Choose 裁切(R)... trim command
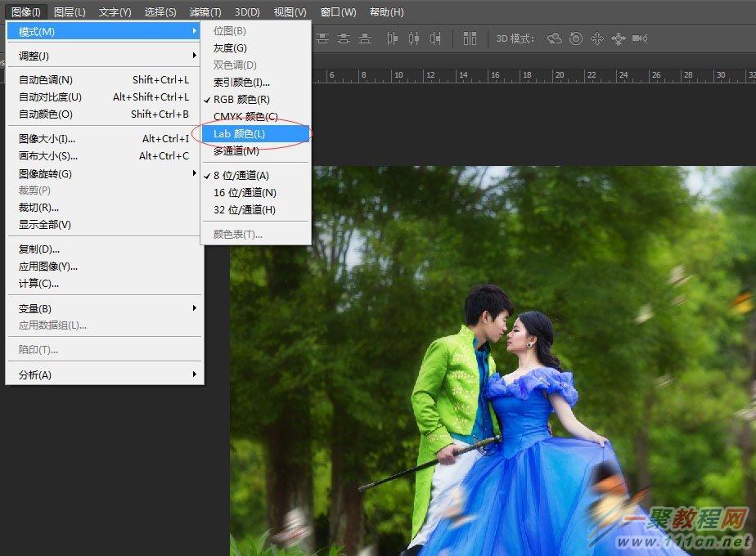 point(104,208)
